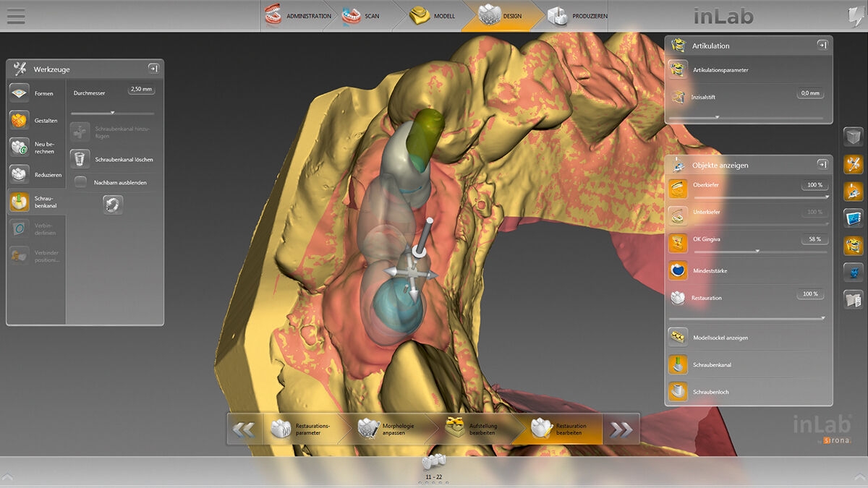
Task: Collapse the Objekte anzeigen panel
Action: [822, 164]
